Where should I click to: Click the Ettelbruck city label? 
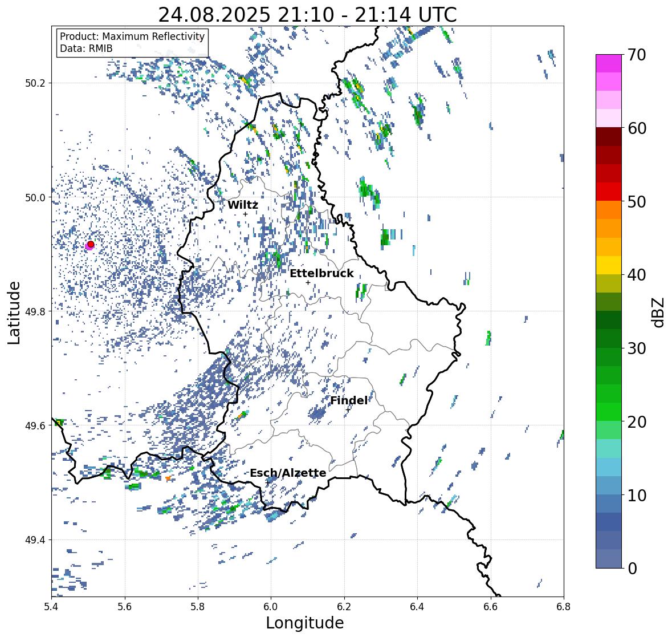(x=321, y=274)
